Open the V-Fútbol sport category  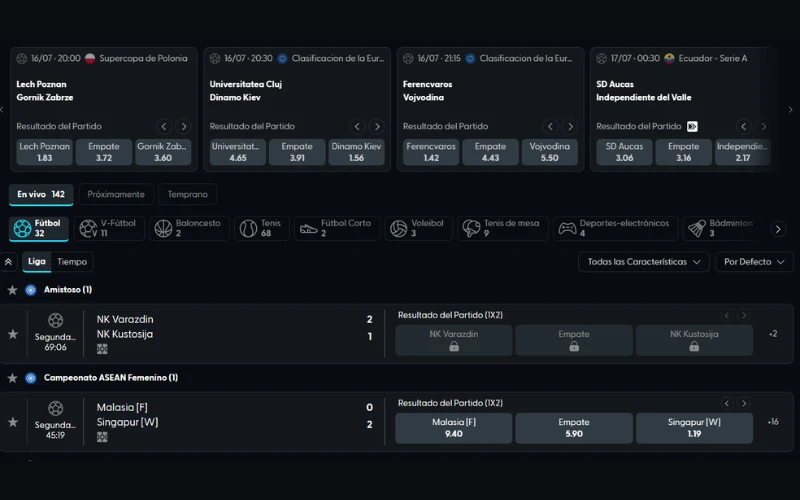tap(109, 228)
